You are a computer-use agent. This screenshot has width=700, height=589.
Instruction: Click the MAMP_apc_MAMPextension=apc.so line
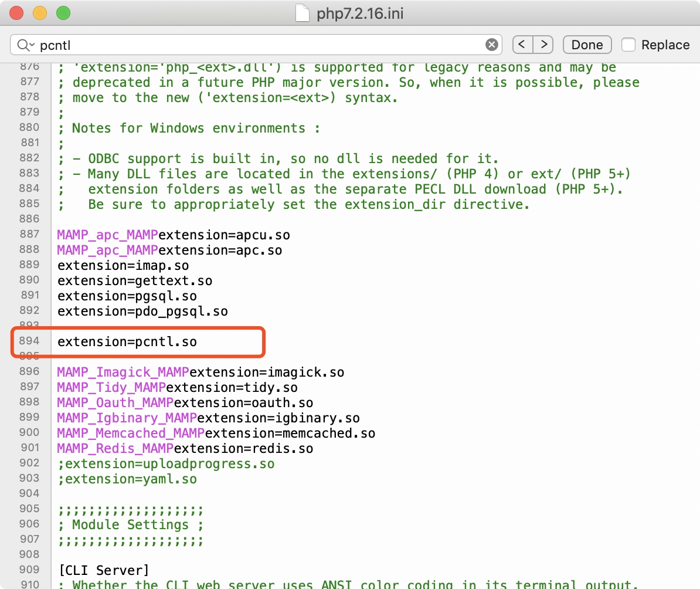tap(169, 251)
